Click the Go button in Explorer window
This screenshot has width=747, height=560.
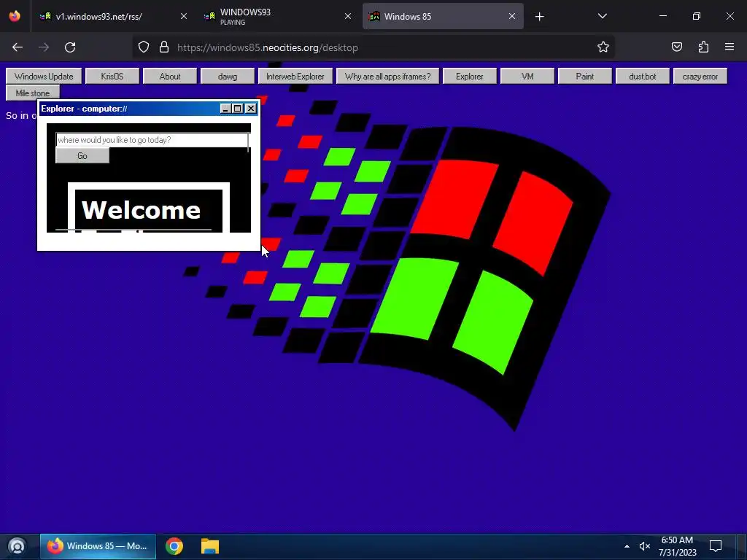[x=82, y=156]
